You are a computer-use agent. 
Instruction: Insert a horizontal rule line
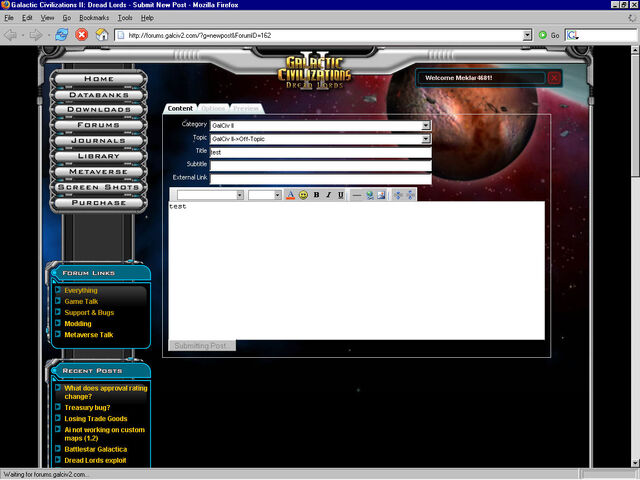click(357, 195)
